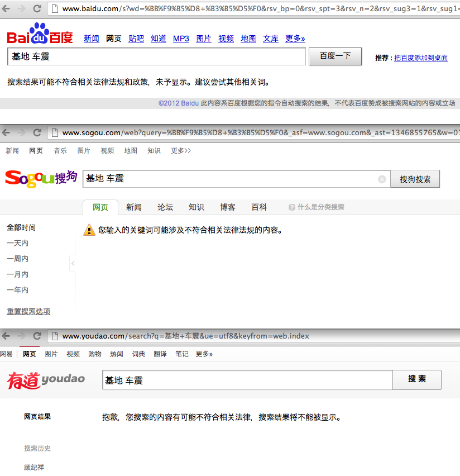Image resolution: width=460 pixels, height=476 pixels.
Task: Open Youdao 翻译 nav item
Action: pyautogui.click(x=160, y=354)
